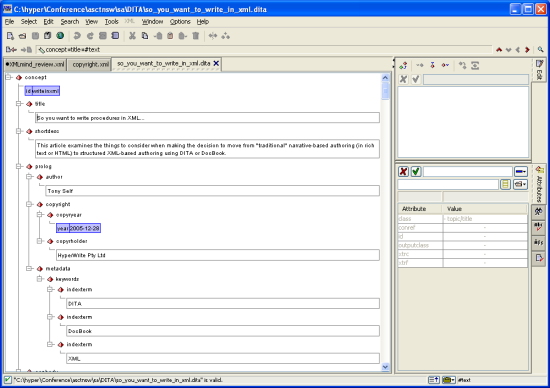Click the Paste clipboard icon
This screenshot has width=550, height=388.
click(x=170, y=36)
